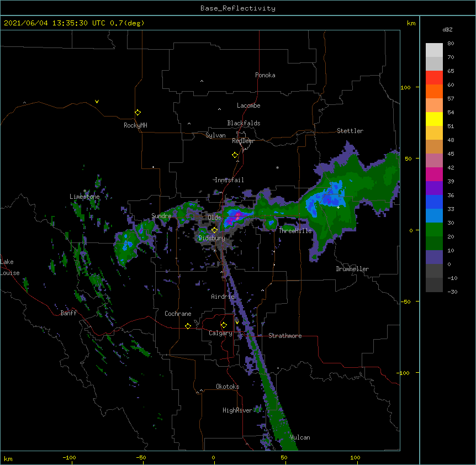Click the yellow diamond marker south of RedDeer

point(235,155)
